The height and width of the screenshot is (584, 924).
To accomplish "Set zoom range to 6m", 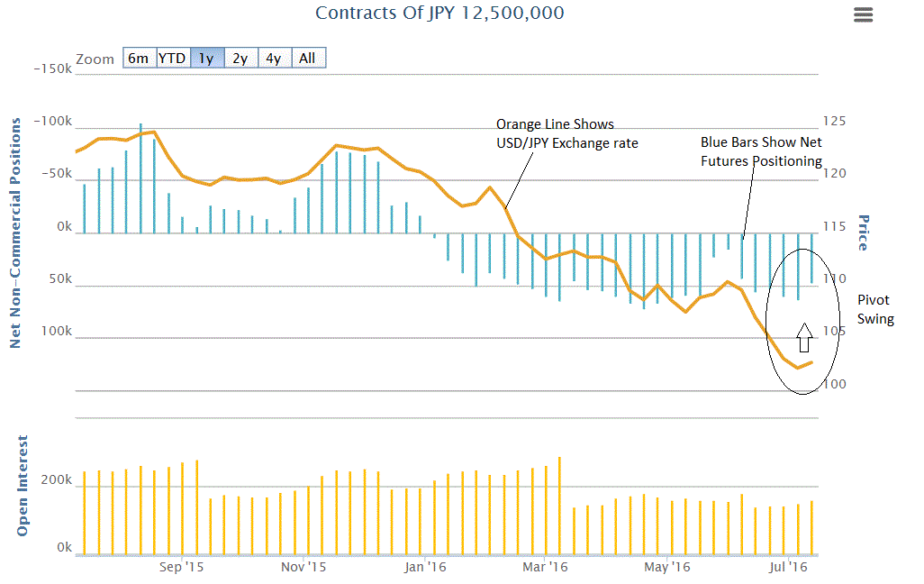I will coord(139,59).
